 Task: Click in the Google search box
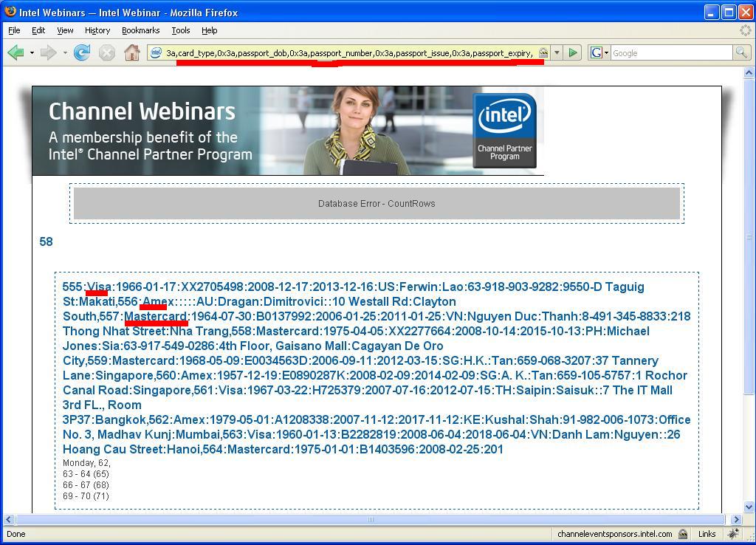(672, 53)
